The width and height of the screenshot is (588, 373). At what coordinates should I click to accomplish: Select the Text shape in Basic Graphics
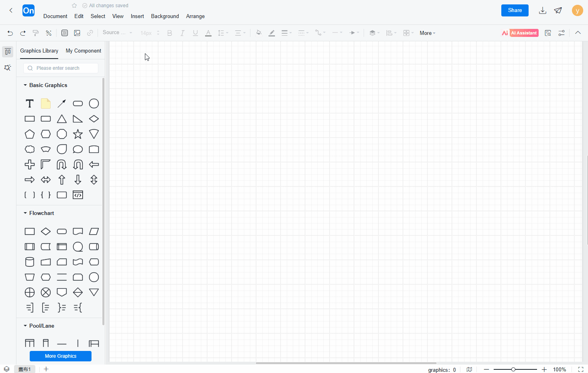[30, 103]
